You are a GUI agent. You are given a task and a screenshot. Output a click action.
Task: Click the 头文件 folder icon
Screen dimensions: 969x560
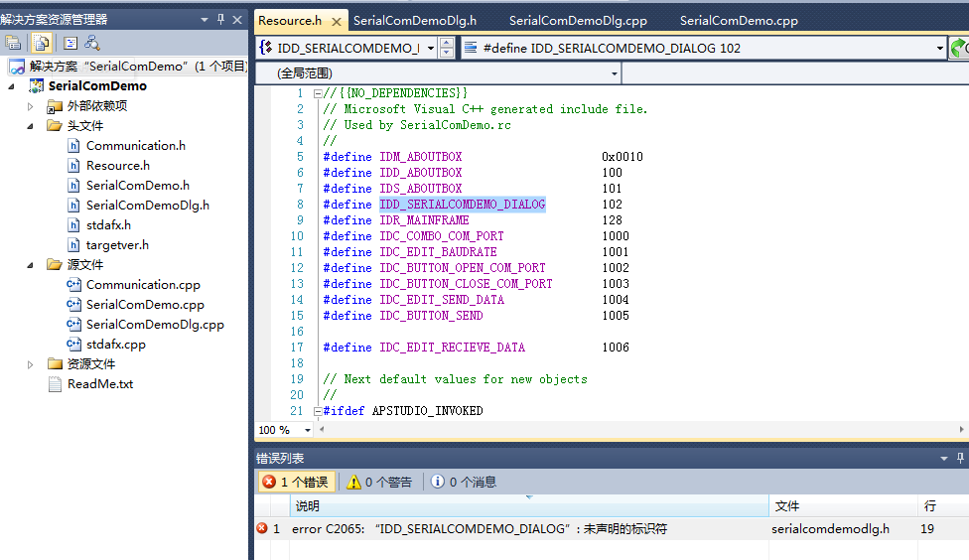(x=55, y=126)
